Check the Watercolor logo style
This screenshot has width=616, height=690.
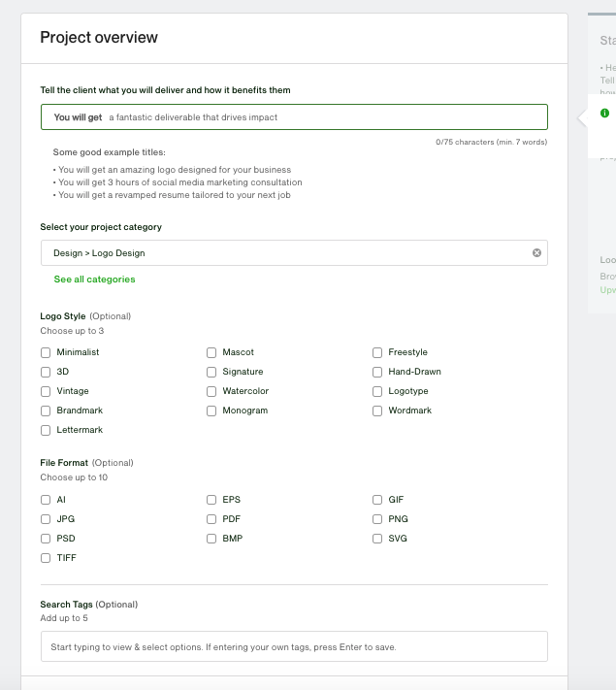pyautogui.click(x=212, y=391)
